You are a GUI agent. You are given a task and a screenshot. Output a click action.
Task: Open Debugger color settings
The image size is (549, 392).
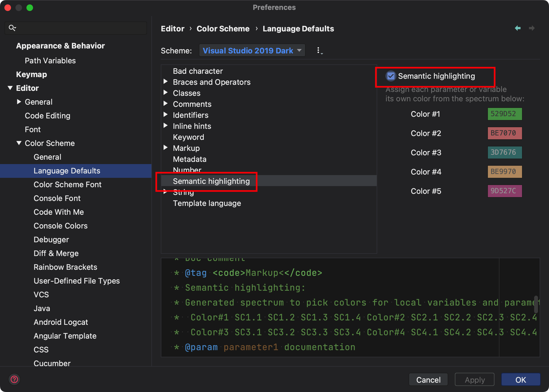(x=51, y=239)
